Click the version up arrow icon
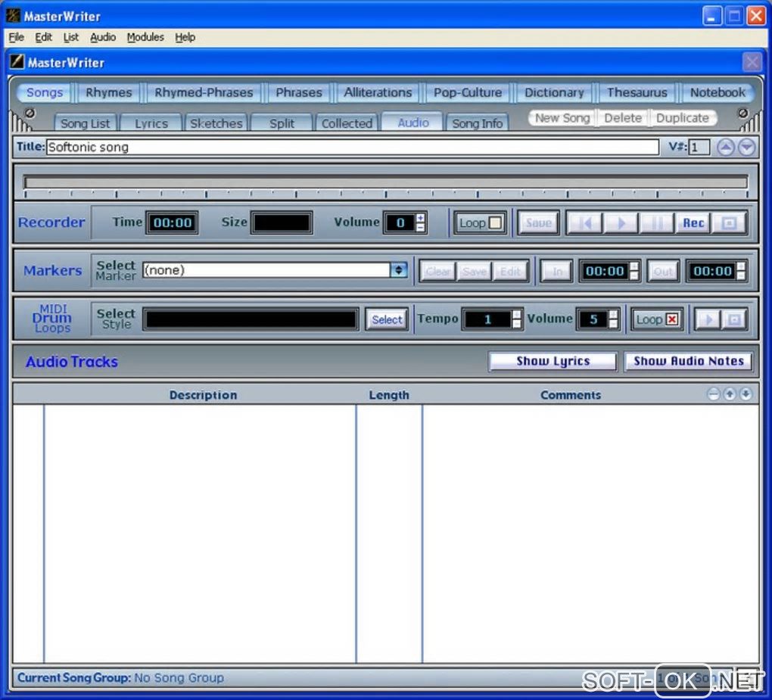 725,148
